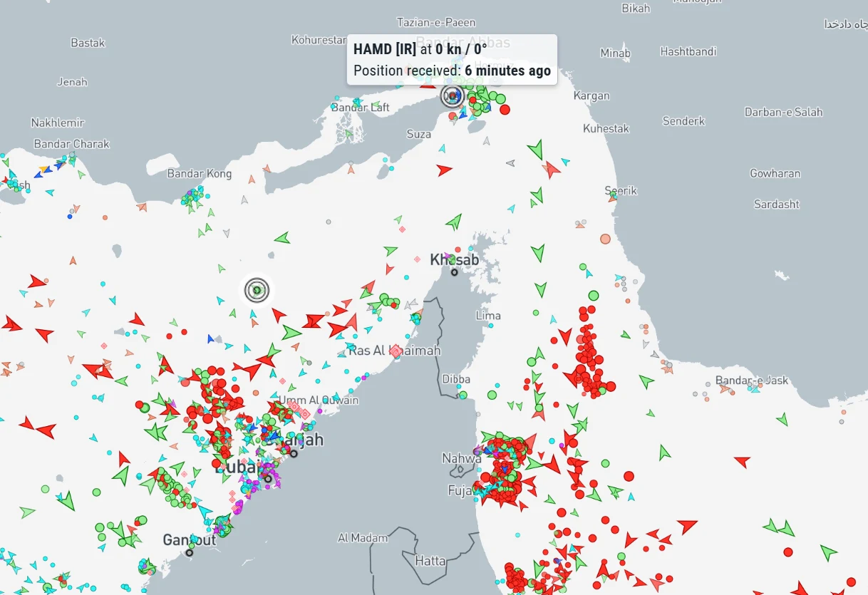Screen dimensions: 868x595
Task: Open the HAMD [IR] vessel tooltip popup
Action: pos(451,57)
